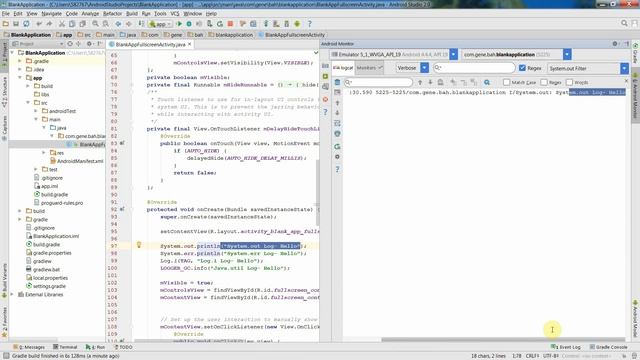Open the Terminal tool window
This screenshot has height=360, width=640.
(x=65, y=347)
